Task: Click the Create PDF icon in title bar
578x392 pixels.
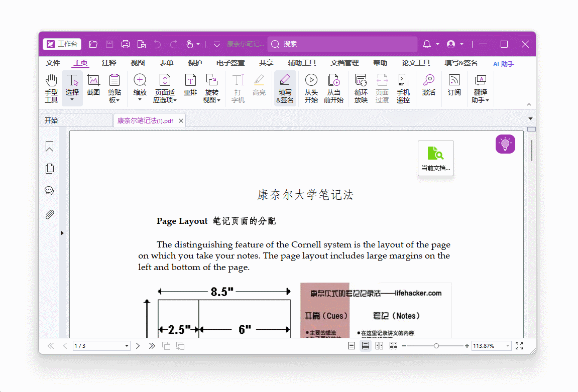Action: 142,44
